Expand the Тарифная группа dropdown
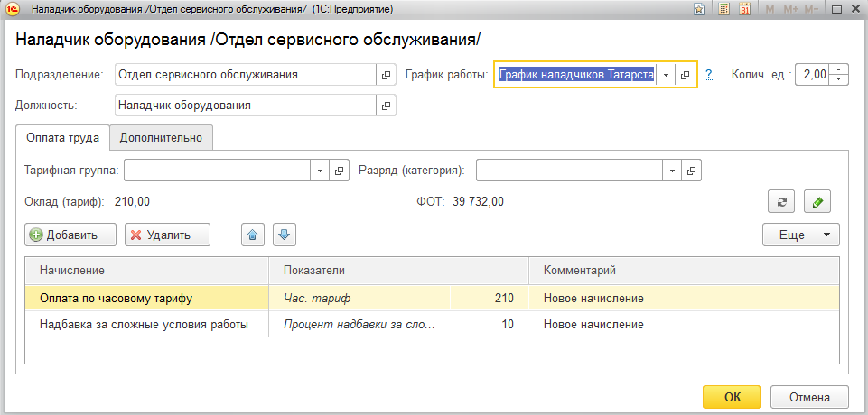Screen dimensions: 868x415 tap(320, 171)
